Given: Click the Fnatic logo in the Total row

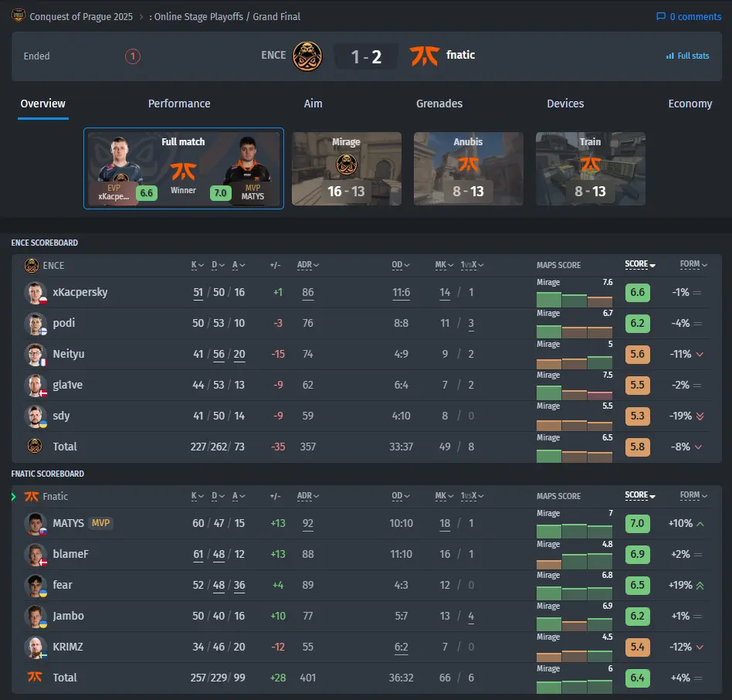Looking at the screenshot, I should pyautogui.click(x=35, y=677).
